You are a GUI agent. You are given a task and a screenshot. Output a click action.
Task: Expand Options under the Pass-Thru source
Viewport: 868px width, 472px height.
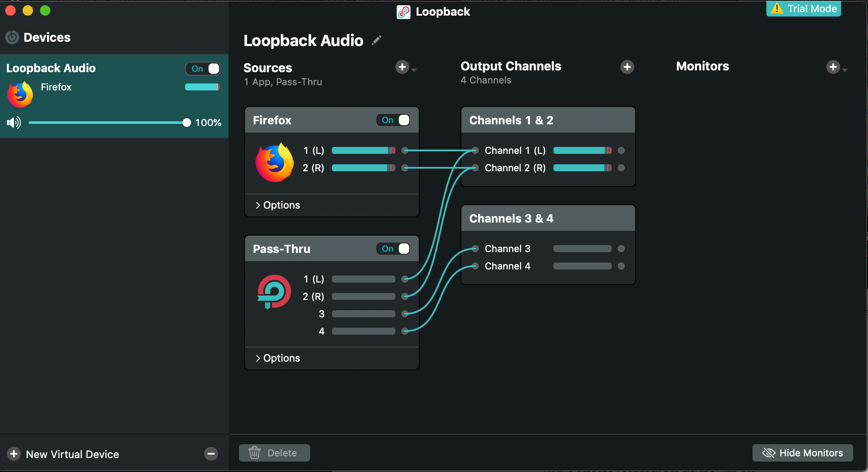pyautogui.click(x=278, y=358)
